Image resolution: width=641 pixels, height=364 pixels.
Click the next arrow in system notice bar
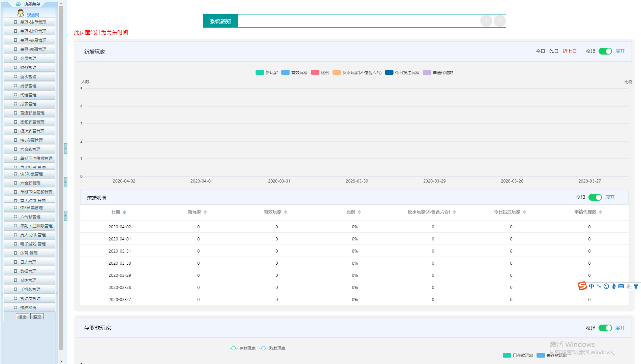point(499,21)
